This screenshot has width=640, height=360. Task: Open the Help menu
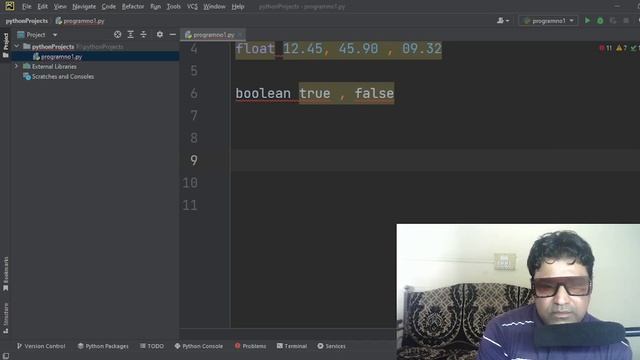click(x=238, y=7)
